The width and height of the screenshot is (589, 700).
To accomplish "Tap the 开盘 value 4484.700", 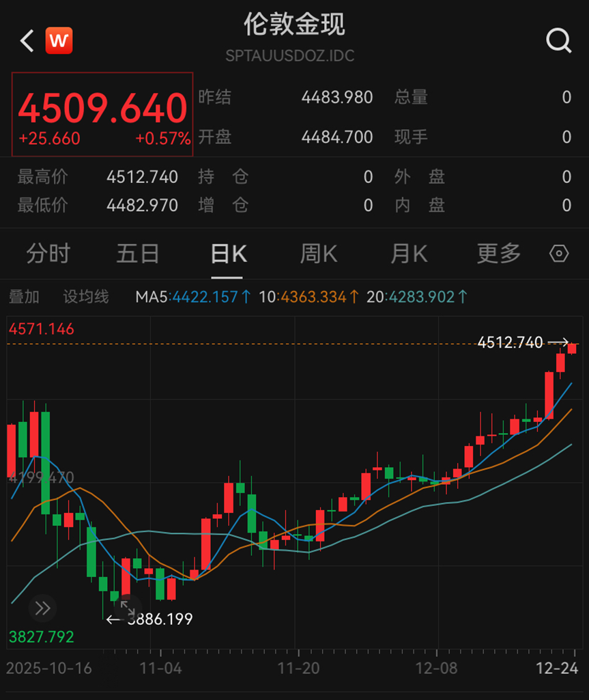I will pyautogui.click(x=337, y=137).
